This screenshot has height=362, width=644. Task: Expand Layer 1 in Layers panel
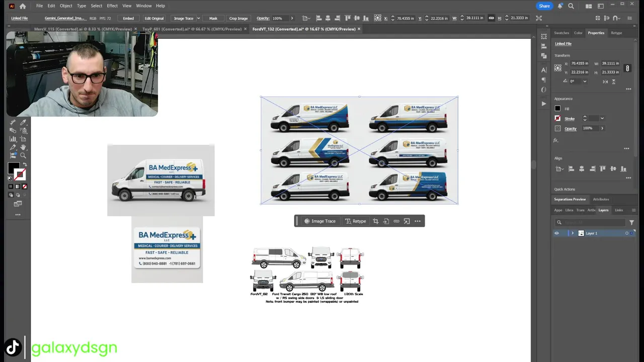(x=572, y=233)
